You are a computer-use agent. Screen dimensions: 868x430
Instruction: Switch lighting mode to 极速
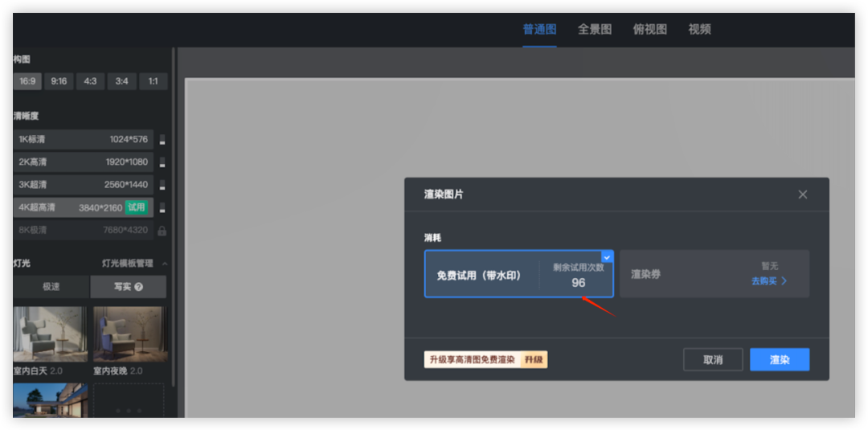coord(51,287)
